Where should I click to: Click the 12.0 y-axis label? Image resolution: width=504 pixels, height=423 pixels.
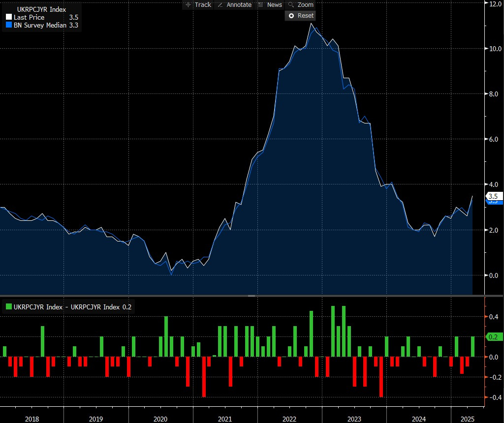(x=495, y=4)
